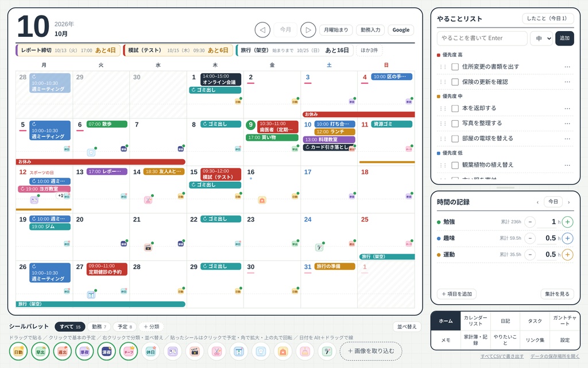This screenshot has height=368, width=588.
Task: Click the ＋ 項目を追加 button
Action: (457, 294)
